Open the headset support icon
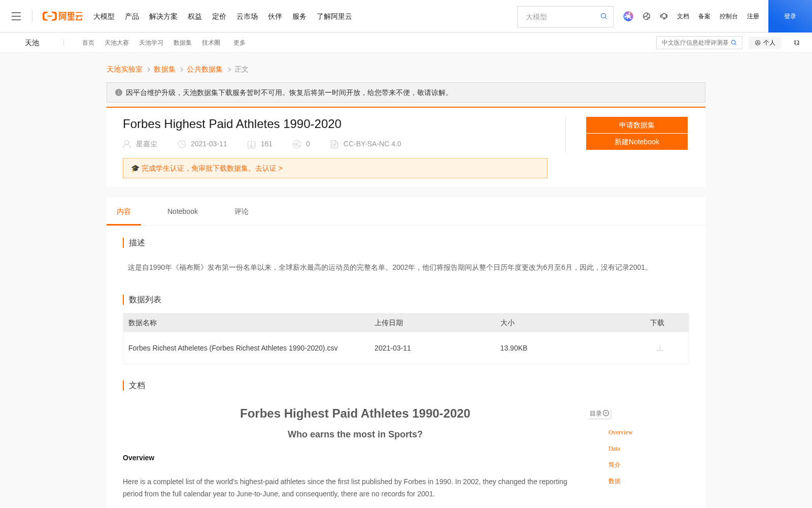The width and height of the screenshot is (812, 508). pyautogui.click(x=664, y=16)
